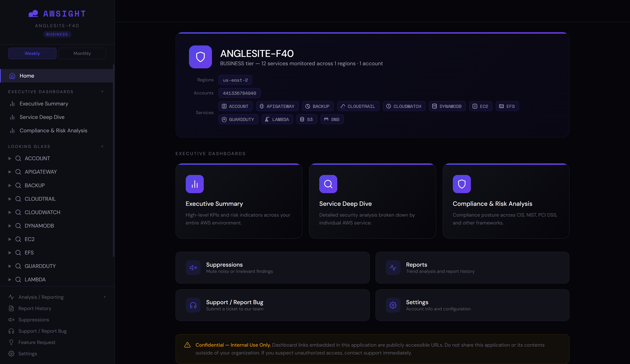
Task: Click the warning triangle icon in confidential banner
Action: click(x=187, y=345)
